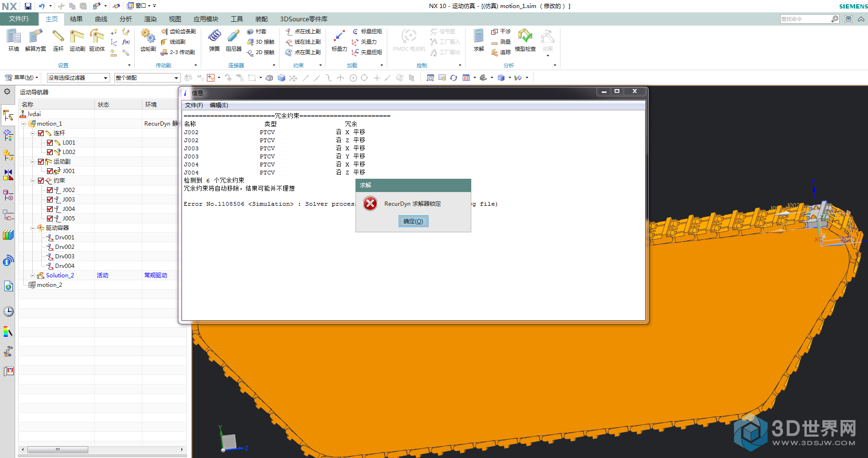Screen dimensions: 868x458
Task: Switch to the 曲线 ribbon tab
Action: pos(101,19)
